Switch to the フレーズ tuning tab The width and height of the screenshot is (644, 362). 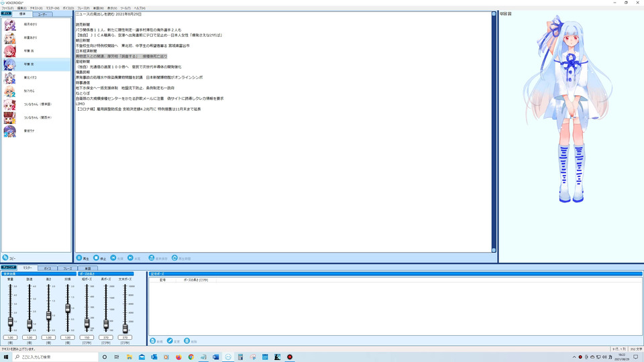point(67,268)
